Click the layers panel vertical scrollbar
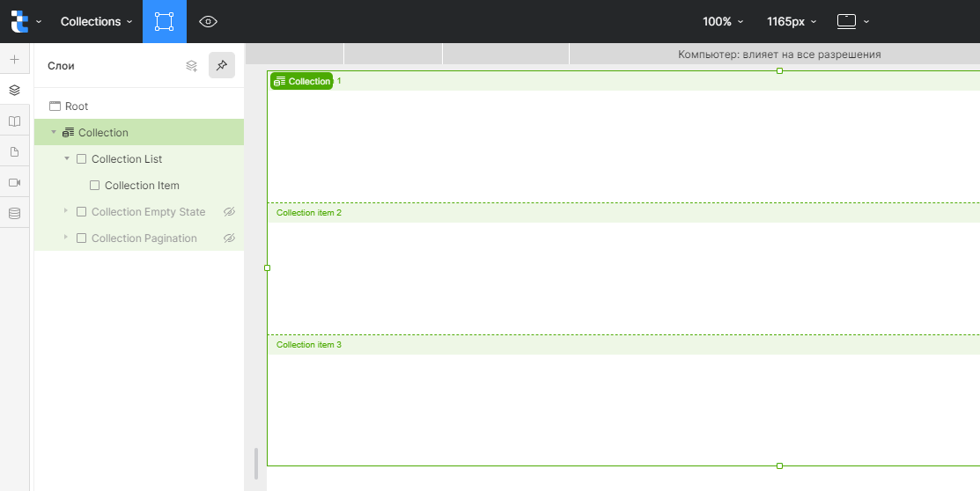The image size is (980, 491). coord(256,464)
